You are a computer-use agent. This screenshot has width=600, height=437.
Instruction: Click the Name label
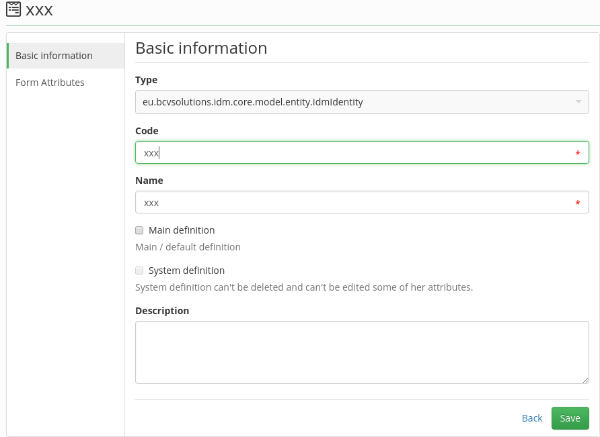[149, 181]
